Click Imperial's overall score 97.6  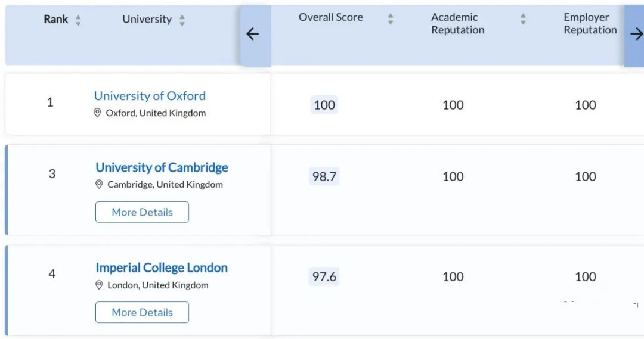click(324, 276)
